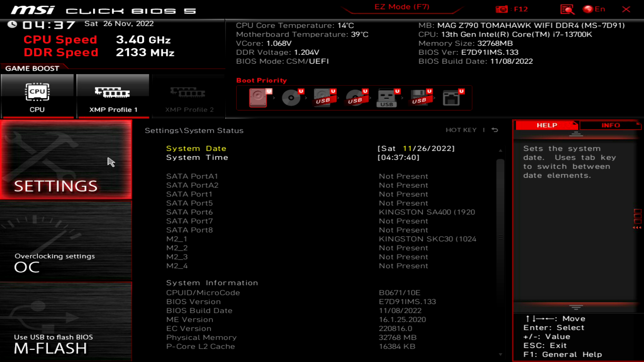Switch to the INFO tab in help panel
Screen dimensions: 644x362
tap(610, 125)
